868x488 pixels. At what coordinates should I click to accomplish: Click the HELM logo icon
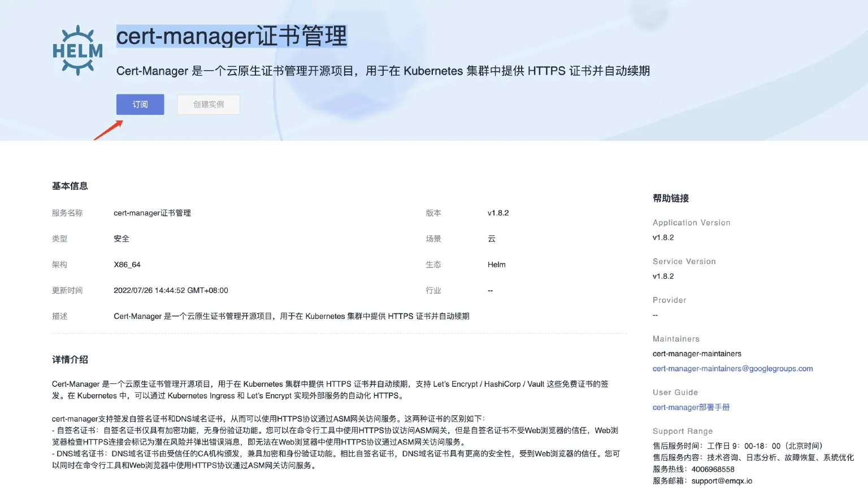click(77, 49)
